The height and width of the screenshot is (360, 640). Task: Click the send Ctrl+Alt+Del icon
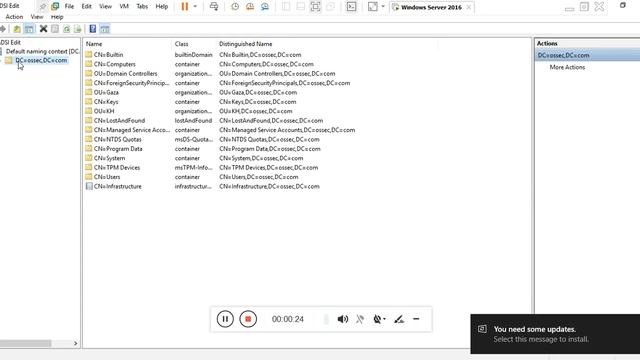click(213, 7)
